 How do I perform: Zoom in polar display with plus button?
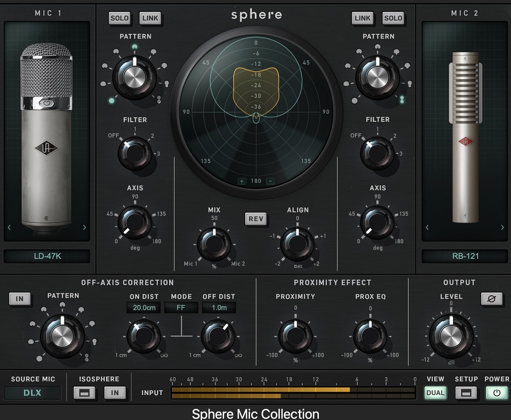coord(242,181)
